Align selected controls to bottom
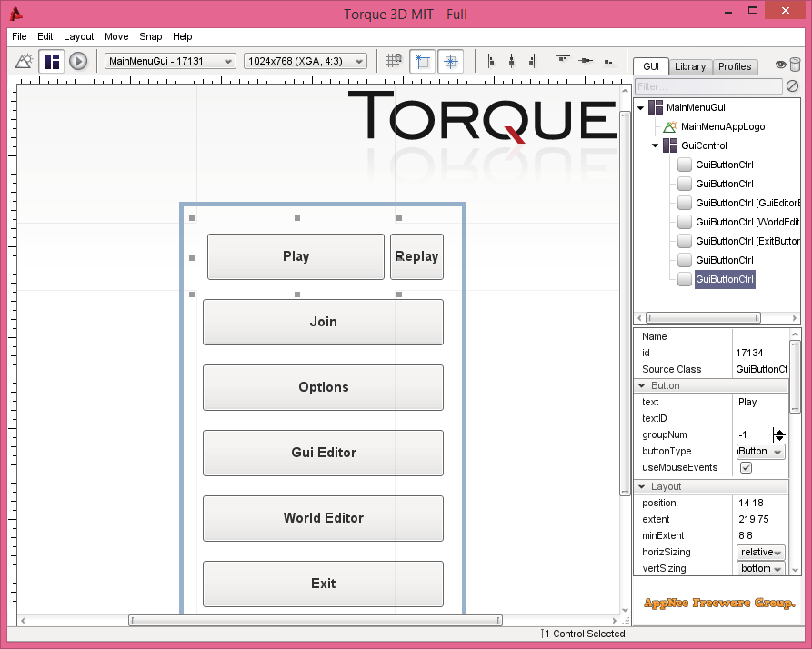The image size is (812, 649). click(x=608, y=61)
